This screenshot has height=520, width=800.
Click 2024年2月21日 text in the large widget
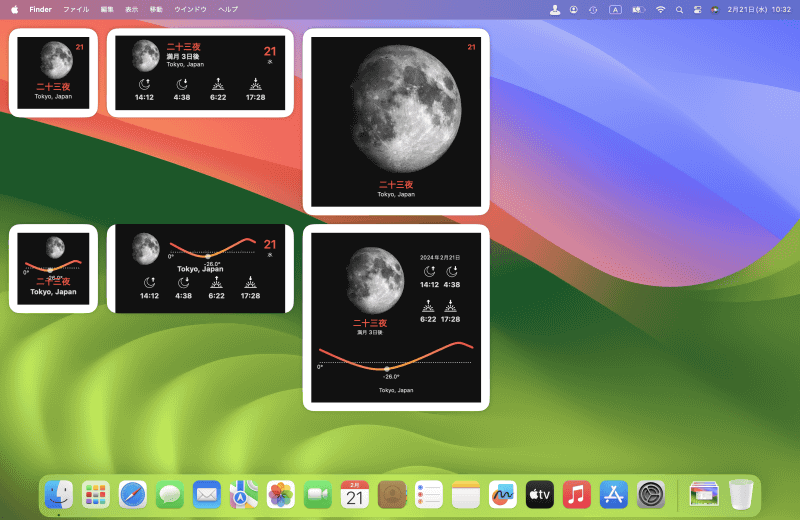pos(440,257)
